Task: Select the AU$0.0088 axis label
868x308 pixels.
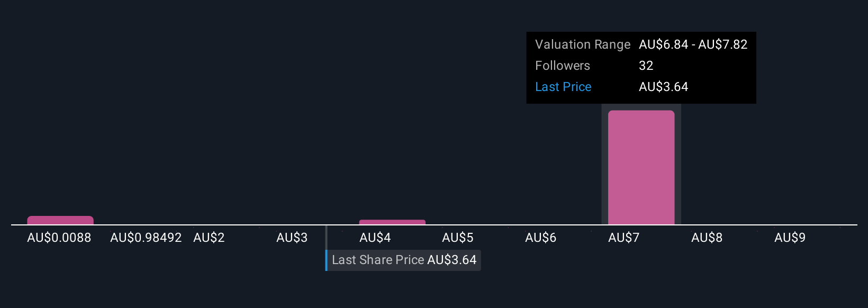Action: point(59,238)
